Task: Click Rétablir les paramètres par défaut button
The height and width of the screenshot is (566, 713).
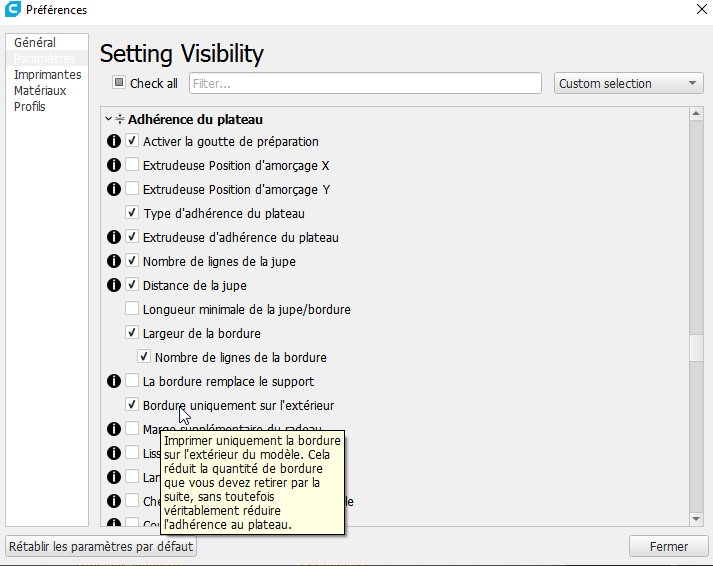Action: pos(101,547)
